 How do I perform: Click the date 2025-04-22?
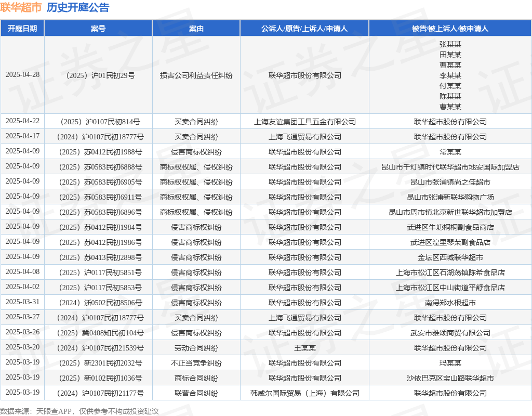click(x=22, y=121)
